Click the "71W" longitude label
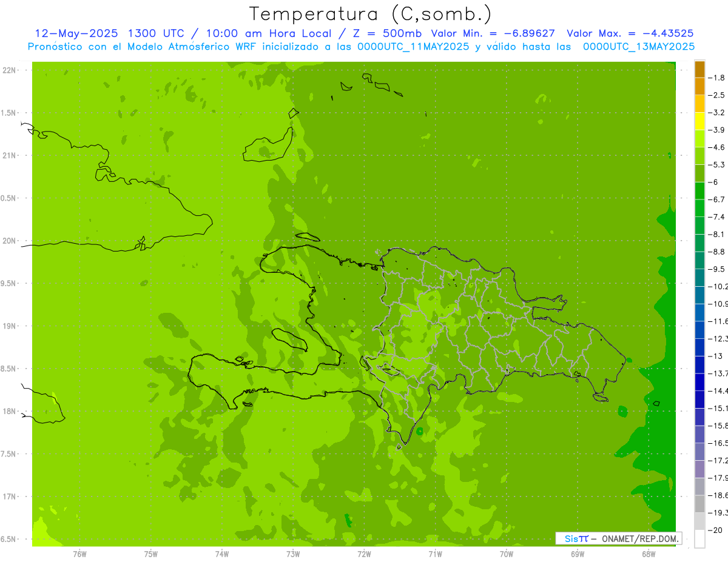This screenshot has width=728, height=562. [x=435, y=554]
